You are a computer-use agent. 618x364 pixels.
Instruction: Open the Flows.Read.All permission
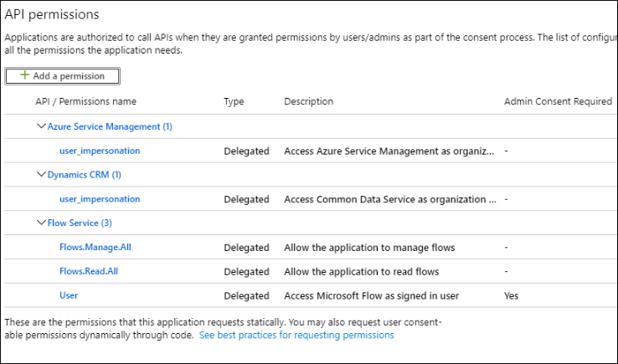[89, 271]
